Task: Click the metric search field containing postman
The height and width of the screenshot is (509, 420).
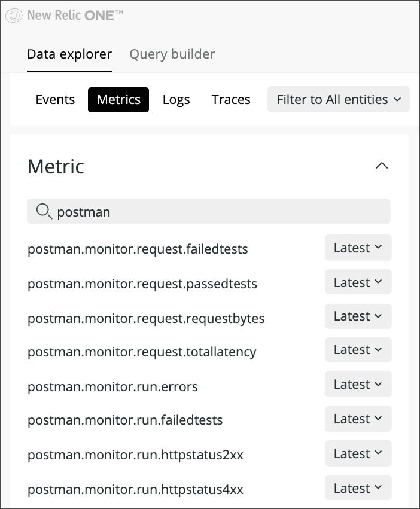Action: pos(209,211)
